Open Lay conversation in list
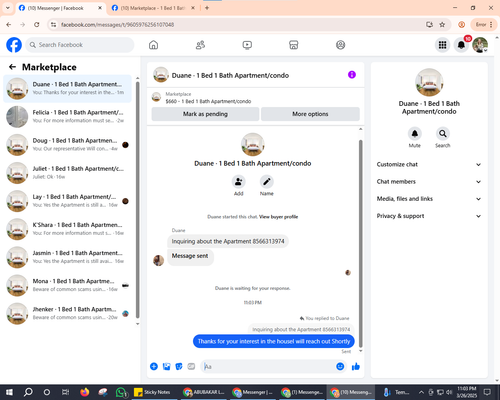The image size is (500, 400). click(67, 201)
